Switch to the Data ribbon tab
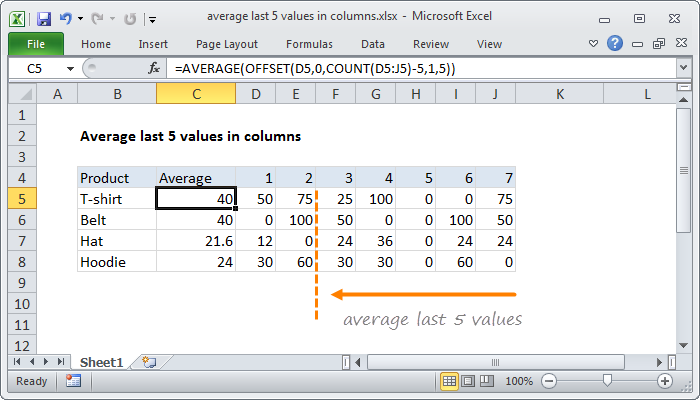The image size is (700, 400). tap(373, 44)
